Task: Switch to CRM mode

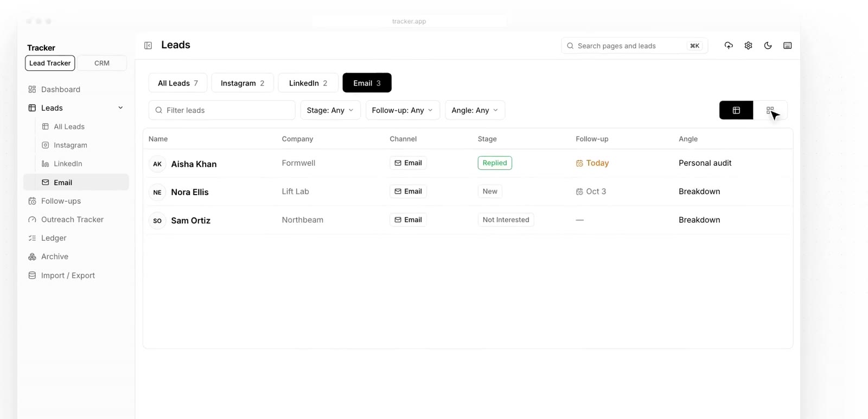Action: (102, 63)
